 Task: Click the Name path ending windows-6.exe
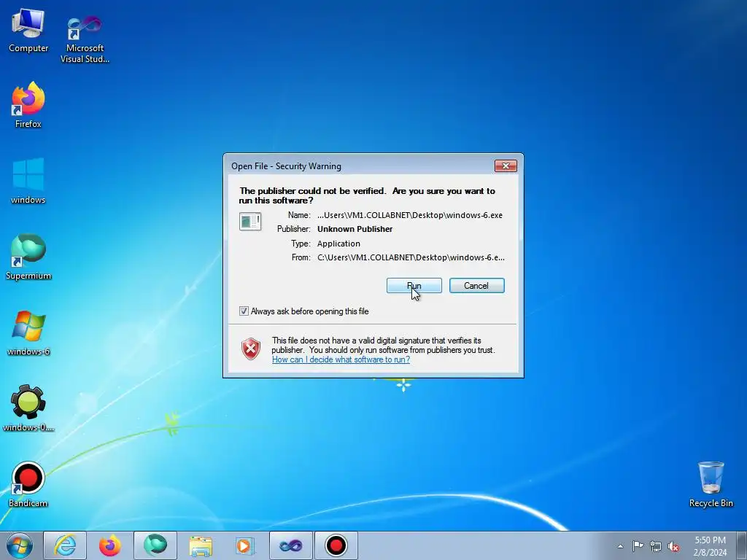pos(410,215)
